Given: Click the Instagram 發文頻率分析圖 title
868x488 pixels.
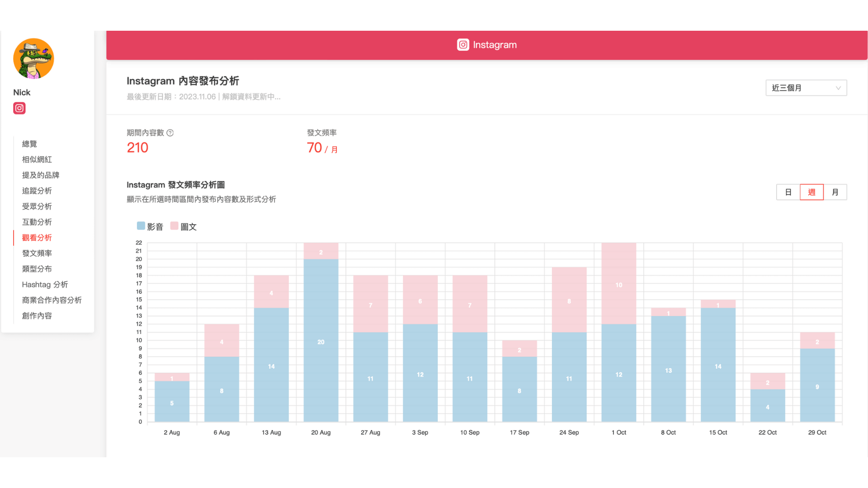Looking at the screenshot, I should point(175,185).
